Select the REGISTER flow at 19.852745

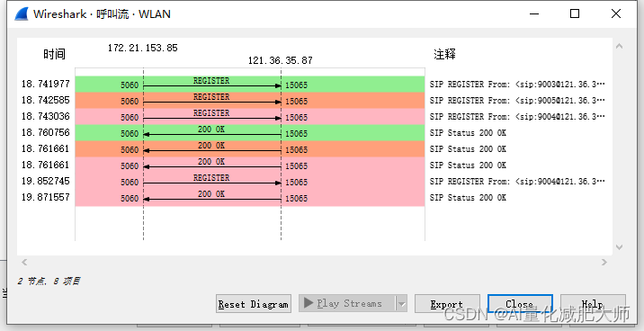pos(250,182)
